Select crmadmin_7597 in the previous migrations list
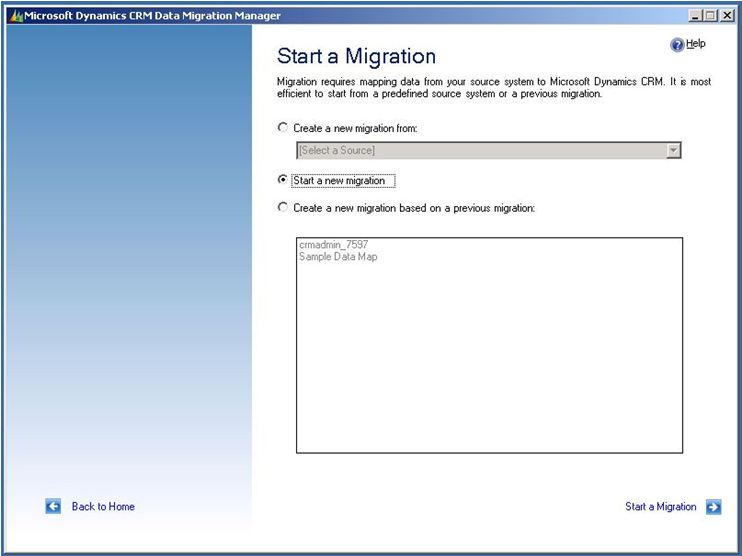 pyautogui.click(x=334, y=245)
